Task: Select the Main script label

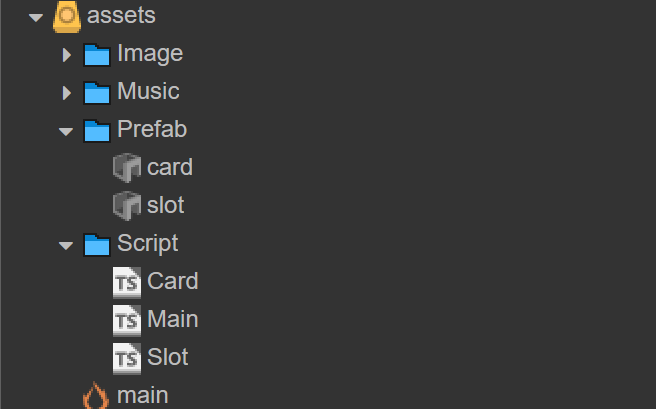Action: (x=173, y=319)
